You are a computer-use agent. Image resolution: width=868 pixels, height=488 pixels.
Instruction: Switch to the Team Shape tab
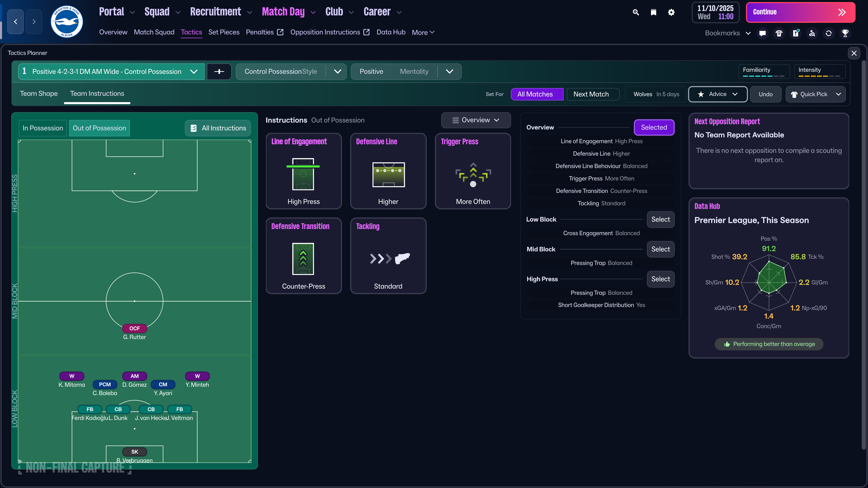tap(39, 94)
